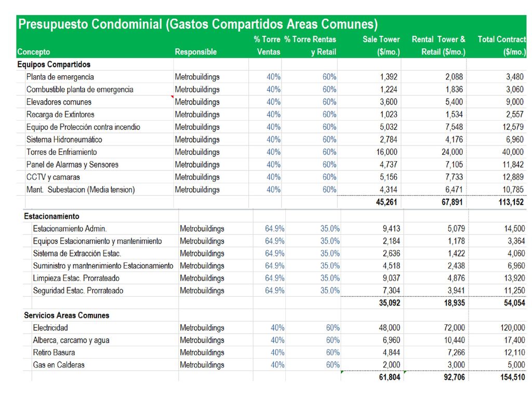This screenshot has width=532, height=399.
Task: Select the Servicios total 154,510 cell
Action: click(x=512, y=377)
